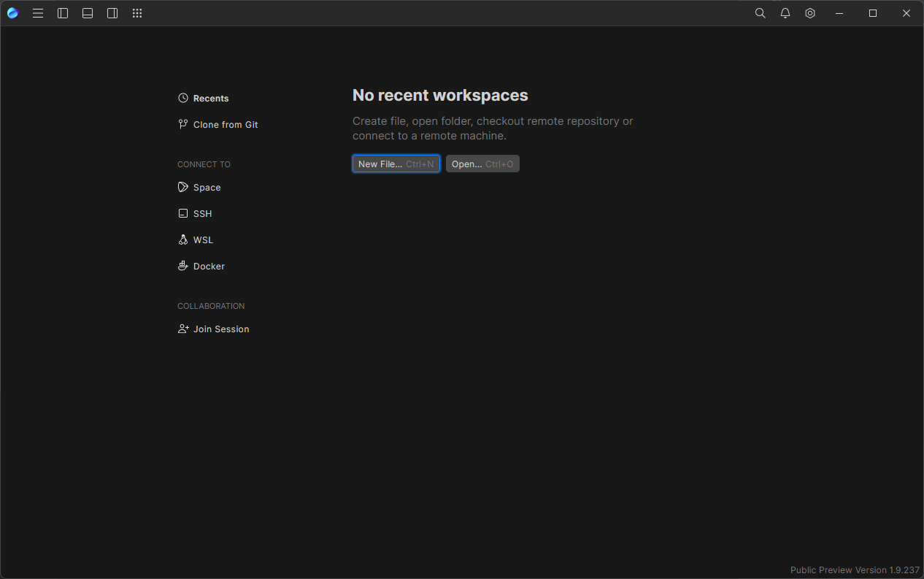Toggle the left panel visibility
This screenshot has width=924, height=579.
(63, 13)
